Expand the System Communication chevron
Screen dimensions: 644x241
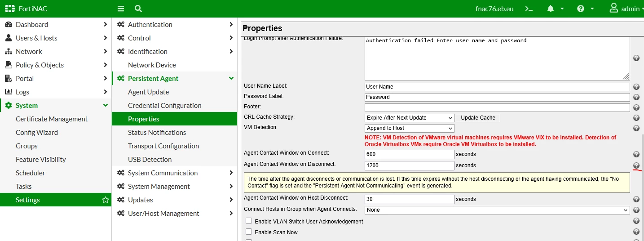point(231,173)
